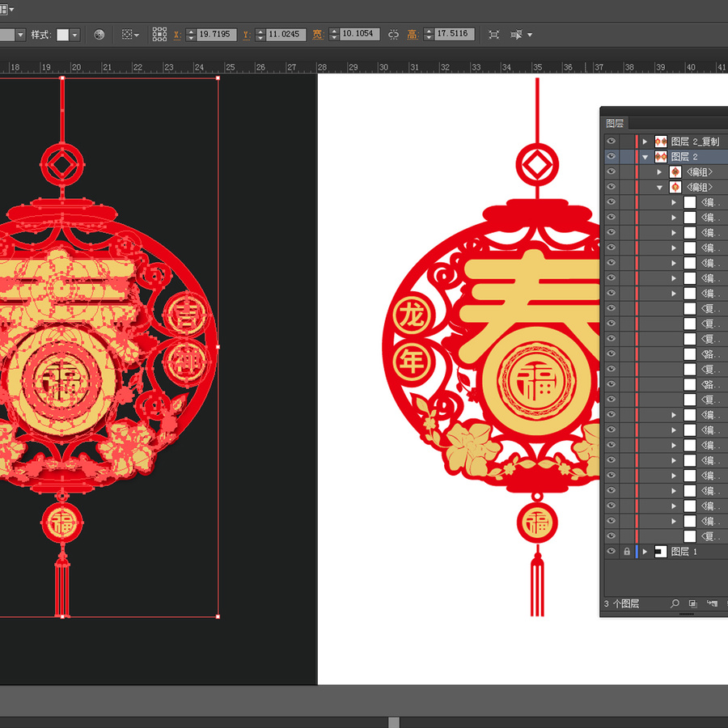Increase X value with up stepper arrow
Image resolution: width=728 pixels, height=728 pixels.
191,31
